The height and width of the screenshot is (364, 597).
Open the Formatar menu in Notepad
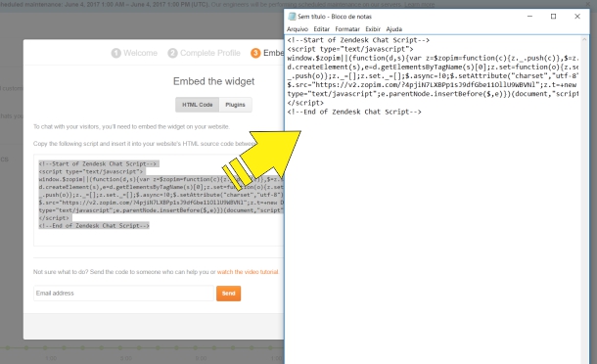[x=347, y=29]
